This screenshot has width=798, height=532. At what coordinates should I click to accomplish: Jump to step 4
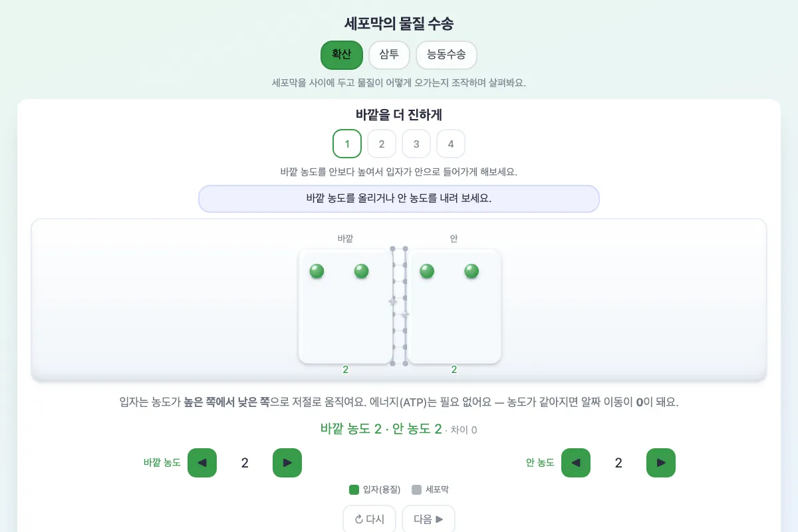[x=451, y=144]
